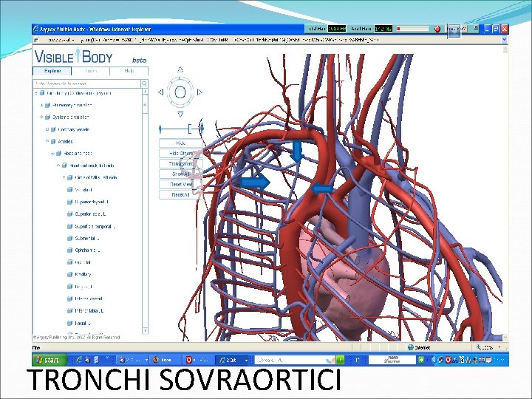Click the zoom slider track left portion
Viewport: 532px width, 399px height.
point(174,129)
